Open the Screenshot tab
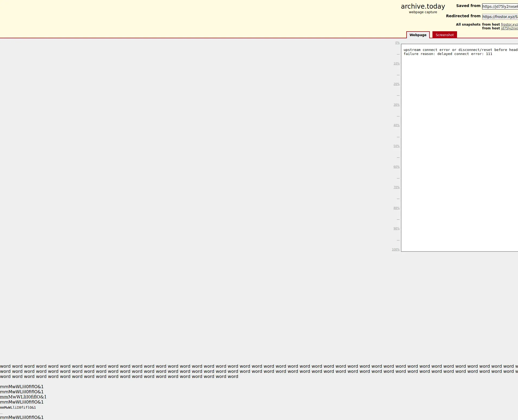The width and height of the screenshot is (518, 420). click(445, 35)
